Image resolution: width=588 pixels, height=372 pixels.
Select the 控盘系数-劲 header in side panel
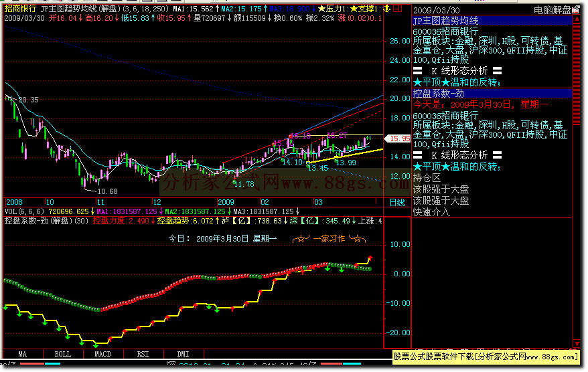pyautogui.click(x=492, y=93)
